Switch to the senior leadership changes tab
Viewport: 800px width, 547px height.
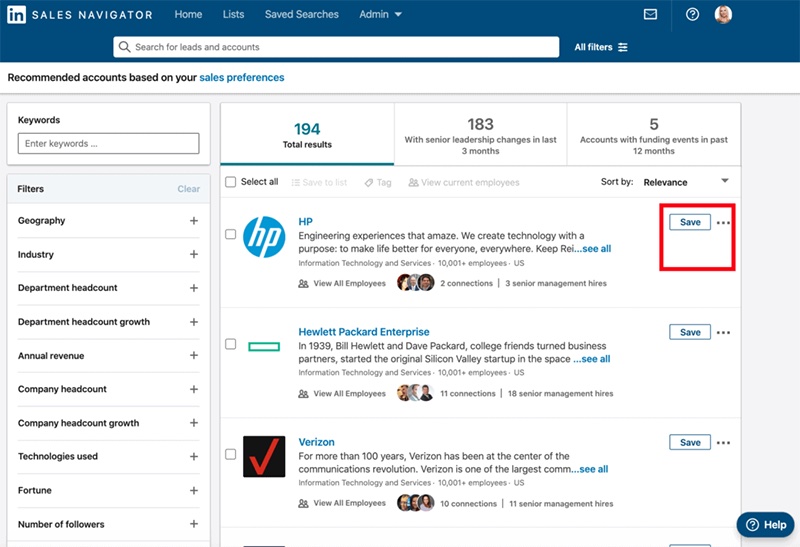pos(480,135)
